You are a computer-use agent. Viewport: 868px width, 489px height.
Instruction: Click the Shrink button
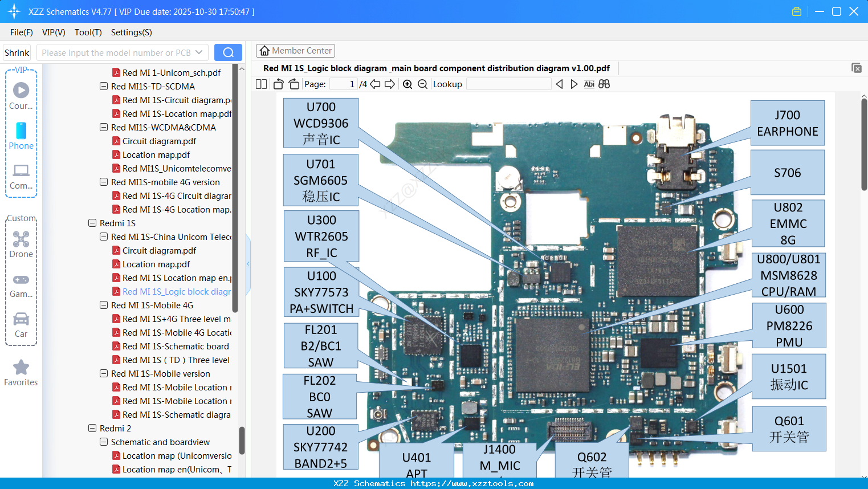pos(17,52)
